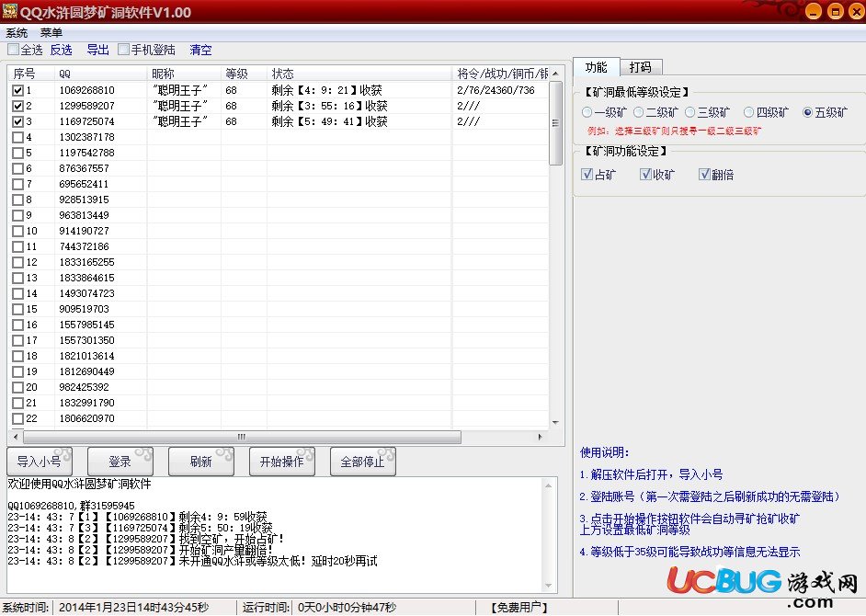The width and height of the screenshot is (866, 616).
Task: Select the 三级矿 radio option
Action: click(689, 113)
